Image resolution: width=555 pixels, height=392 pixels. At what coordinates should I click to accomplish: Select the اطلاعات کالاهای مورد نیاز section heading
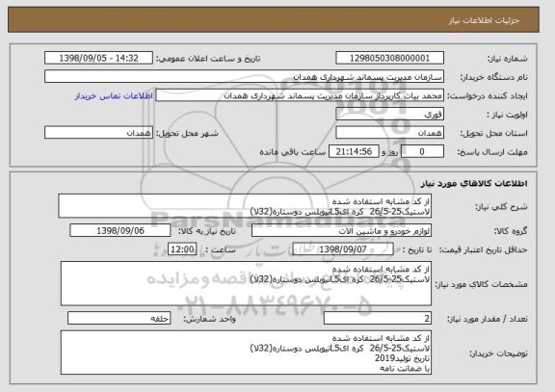click(474, 183)
